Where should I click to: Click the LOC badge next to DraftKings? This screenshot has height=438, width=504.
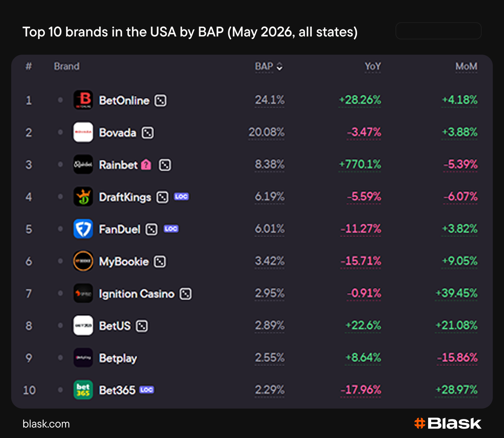[181, 197]
